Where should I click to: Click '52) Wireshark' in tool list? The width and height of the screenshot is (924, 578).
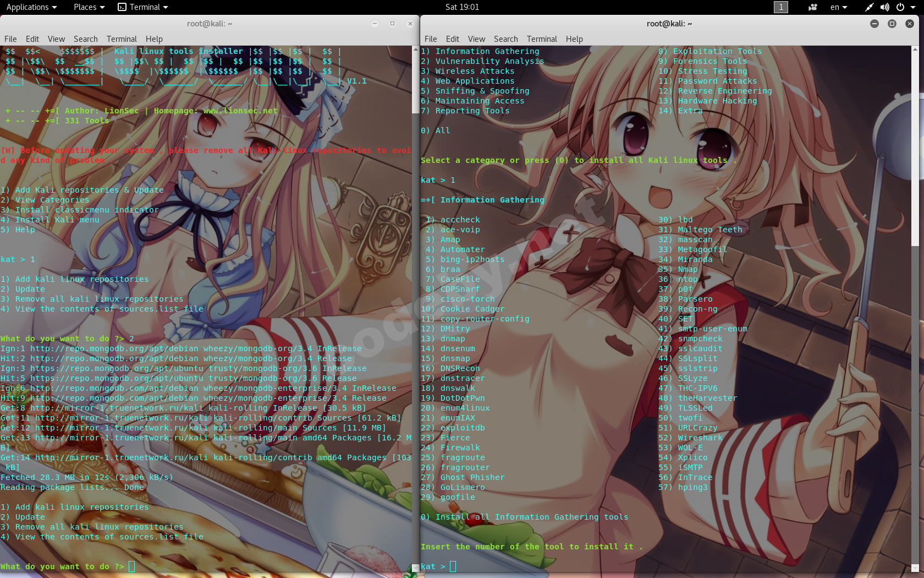[690, 438]
